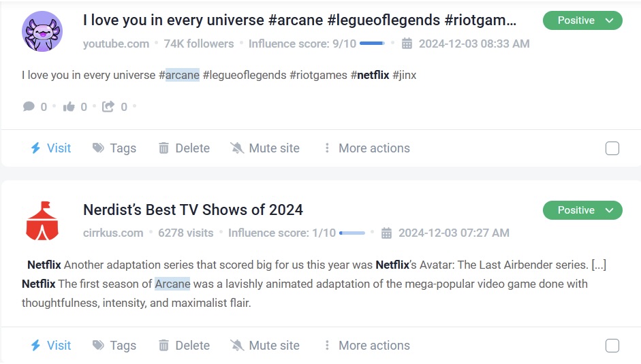Open More actions for the YouTube mention
This screenshot has width=641, height=364.
[374, 148]
